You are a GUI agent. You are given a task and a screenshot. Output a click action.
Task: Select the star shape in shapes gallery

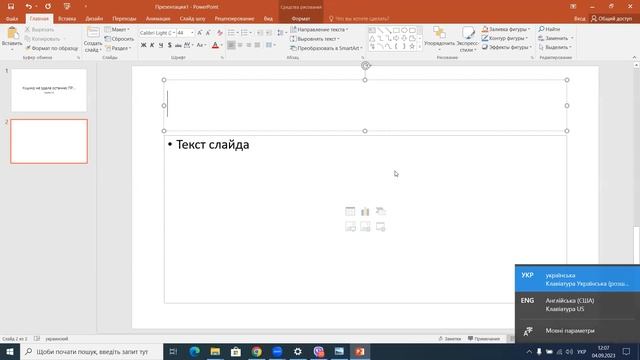pyautogui.click(x=412, y=47)
